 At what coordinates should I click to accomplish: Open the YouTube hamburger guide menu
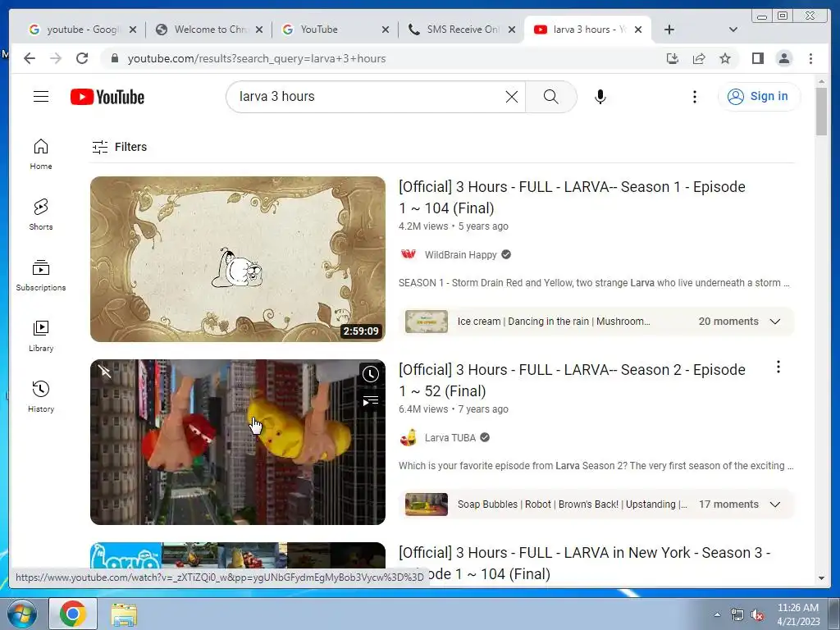point(41,97)
